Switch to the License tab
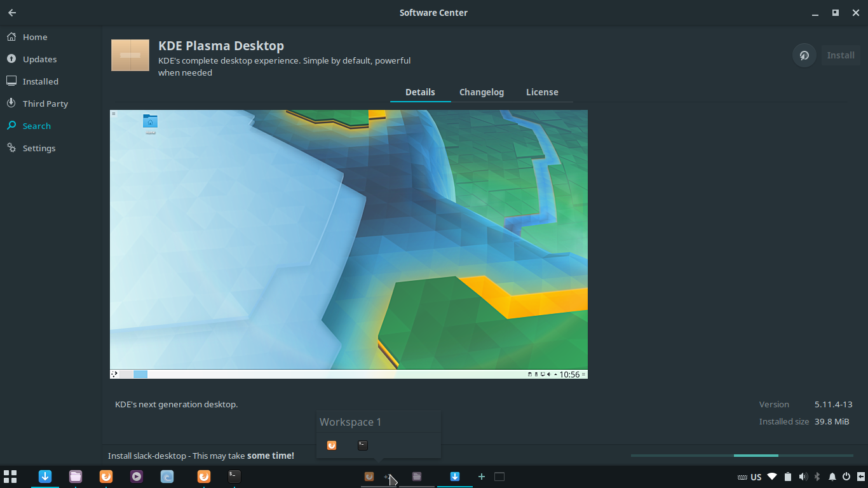This screenshot has height=488, width=868. pyautogui.click(x=542, y=92)
